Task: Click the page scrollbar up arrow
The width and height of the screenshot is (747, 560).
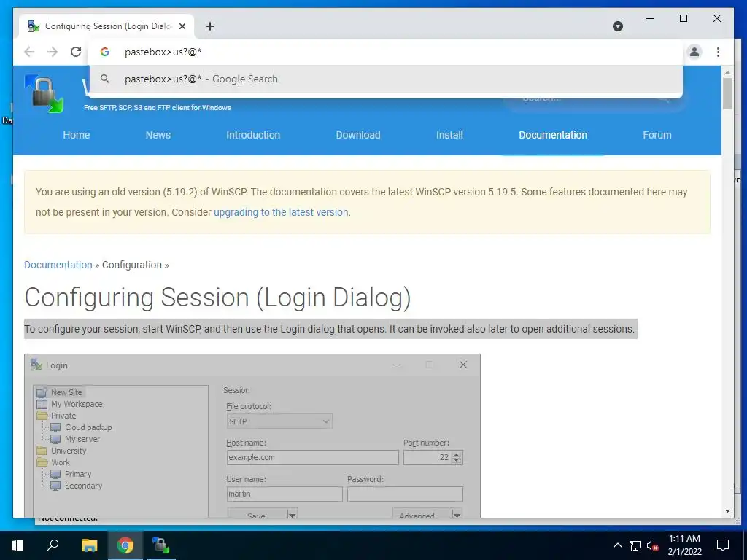Action: [727, 72]
